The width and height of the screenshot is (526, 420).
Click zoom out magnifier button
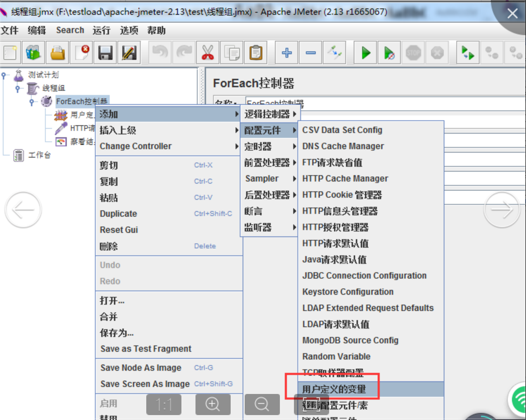pos(262,404)
